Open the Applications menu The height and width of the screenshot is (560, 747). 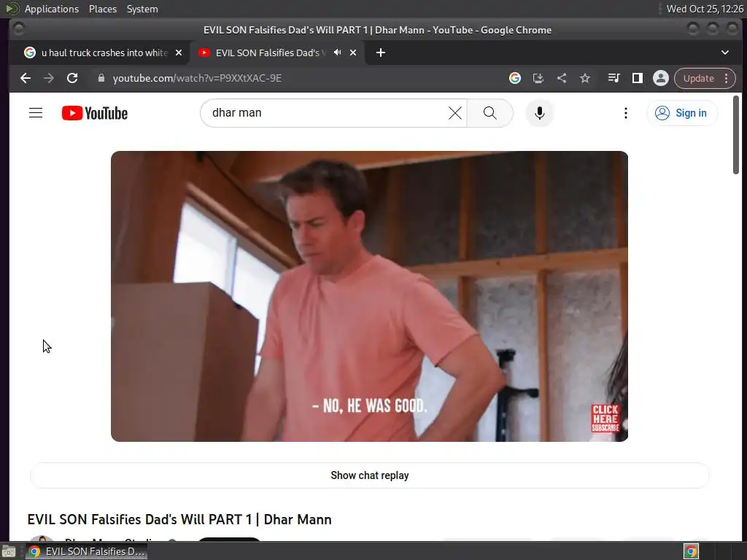pos(52,9)
